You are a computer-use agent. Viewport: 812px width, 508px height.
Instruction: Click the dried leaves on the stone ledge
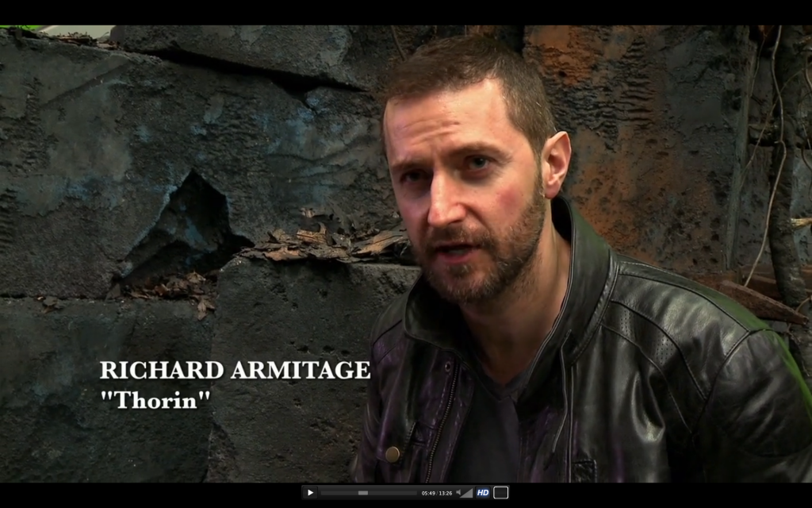point(325,242)
